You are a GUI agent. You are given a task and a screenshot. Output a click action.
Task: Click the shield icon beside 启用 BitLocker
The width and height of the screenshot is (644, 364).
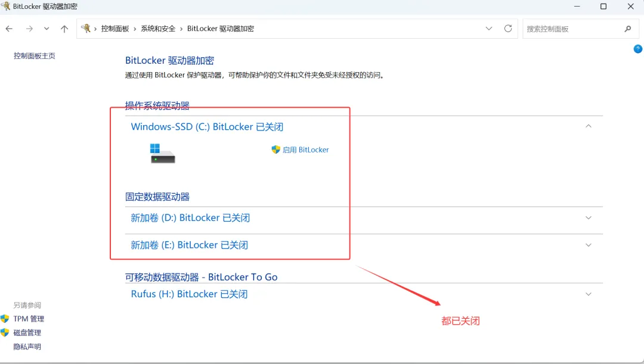[x=276, y=150]
